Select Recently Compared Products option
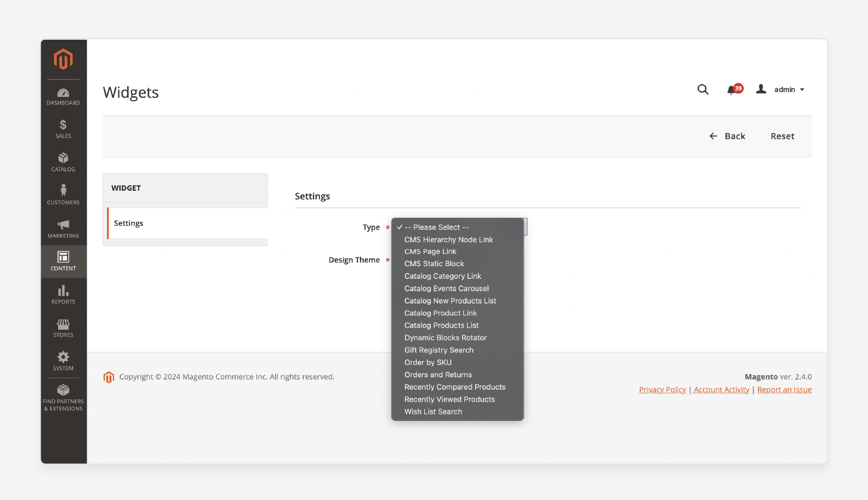Viewport: 868px width, 500px height. [x=457, y=387]
